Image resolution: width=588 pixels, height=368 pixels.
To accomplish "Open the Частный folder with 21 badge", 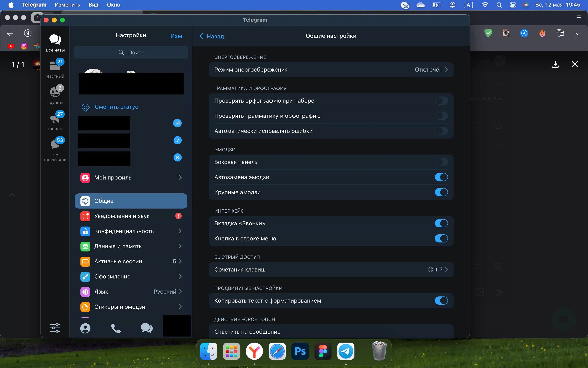I will [55, 66].
